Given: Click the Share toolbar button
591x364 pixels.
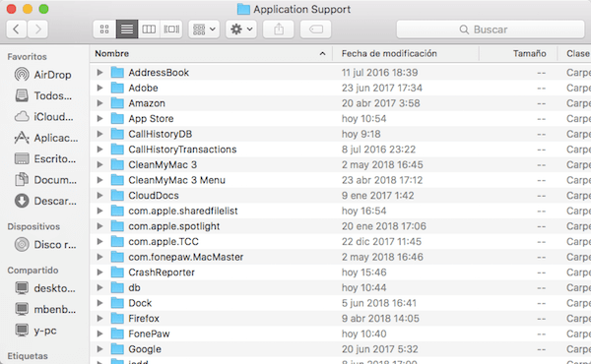Looking at the screenshot, I should (x=279, y=29).
